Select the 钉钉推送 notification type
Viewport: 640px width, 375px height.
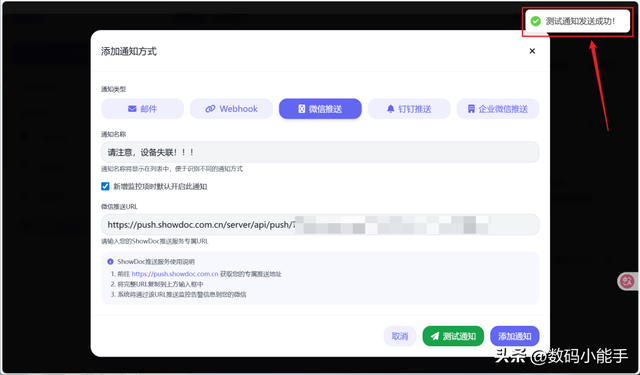pos(409,109)
